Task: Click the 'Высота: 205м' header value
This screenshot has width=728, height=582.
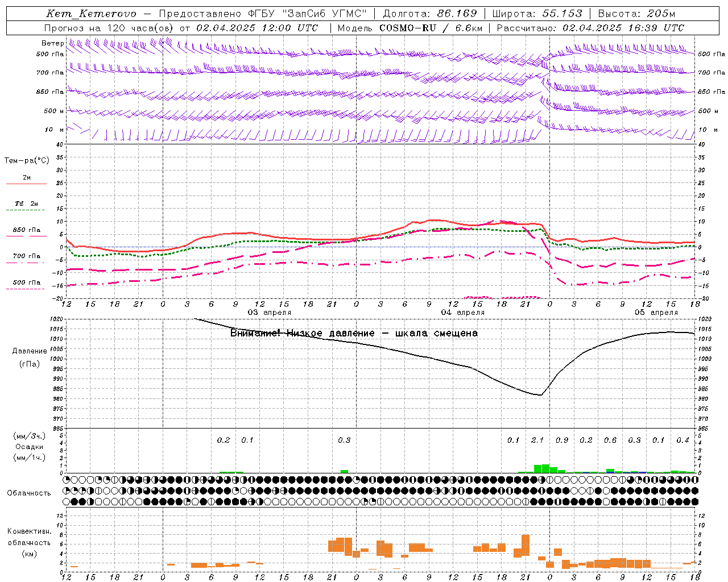Action: (x=637, y=14)
